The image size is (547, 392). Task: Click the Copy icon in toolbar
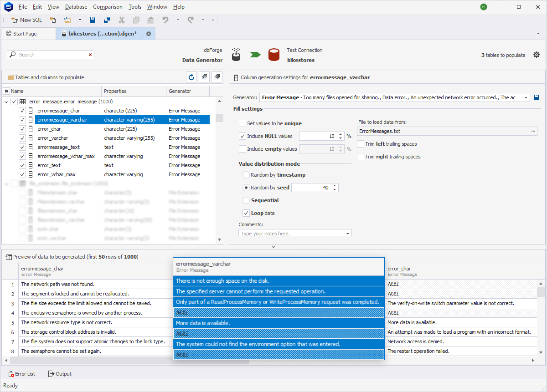pyautogui.click(x=136, y=20)
